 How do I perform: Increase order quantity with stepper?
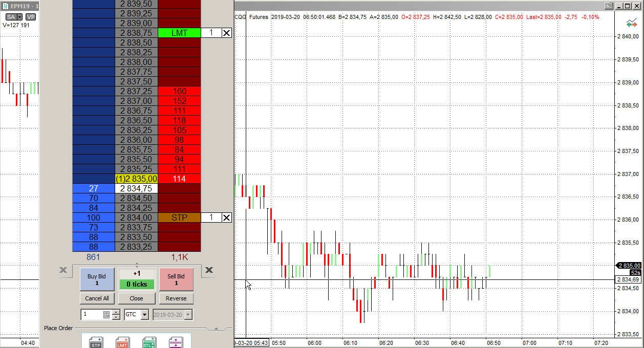point(116,312)
